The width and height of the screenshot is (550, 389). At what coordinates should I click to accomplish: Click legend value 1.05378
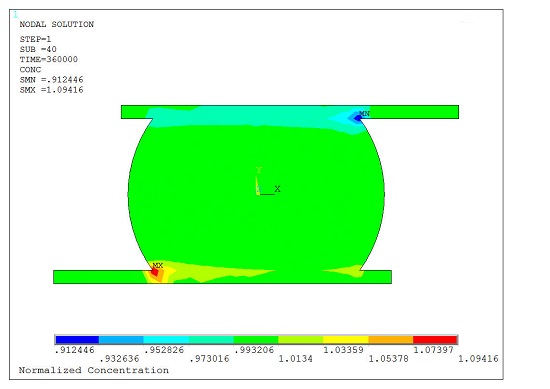click(388, 358)
